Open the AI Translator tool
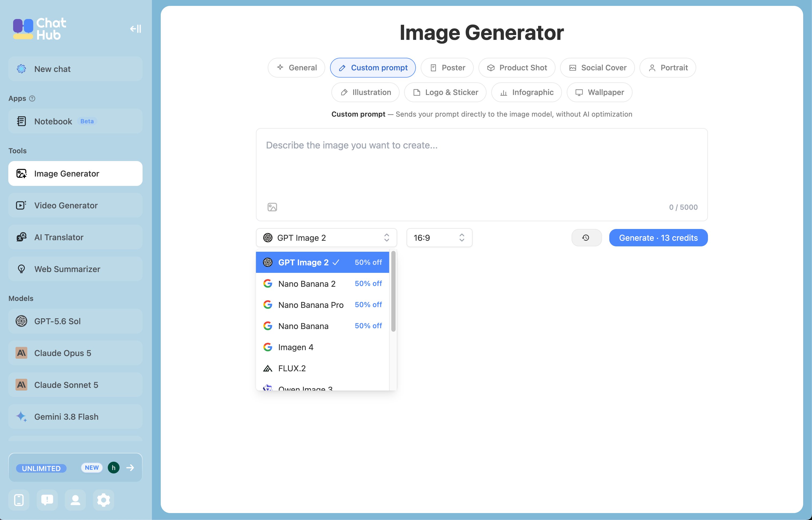 [x=75, y=237]
